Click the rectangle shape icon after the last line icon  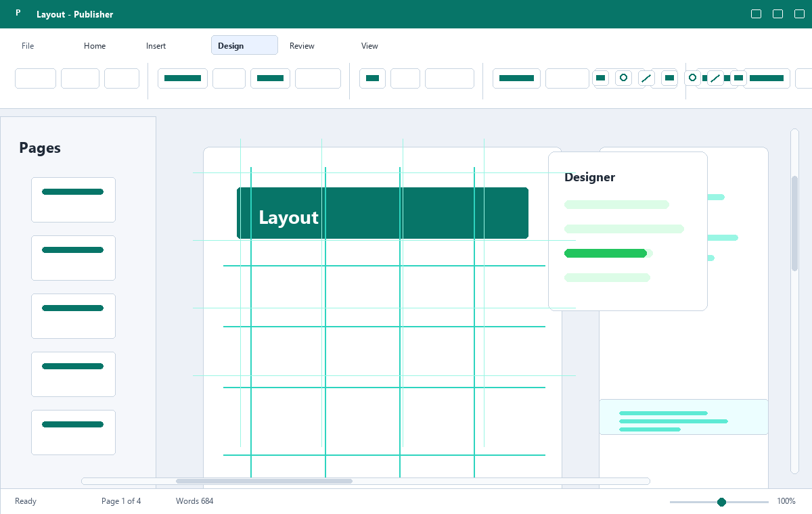(738, 78)
